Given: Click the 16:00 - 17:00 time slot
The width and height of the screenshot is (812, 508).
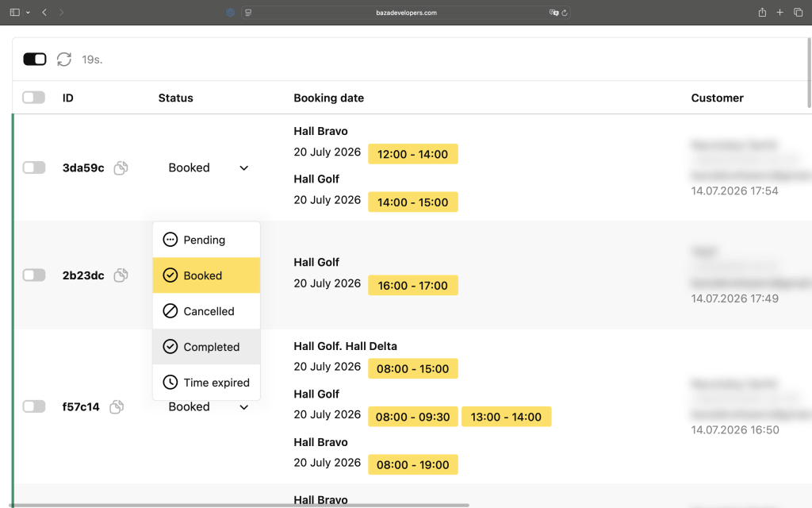Looking at the screenshot, I should pyautogui.click(x=412, y=286).
